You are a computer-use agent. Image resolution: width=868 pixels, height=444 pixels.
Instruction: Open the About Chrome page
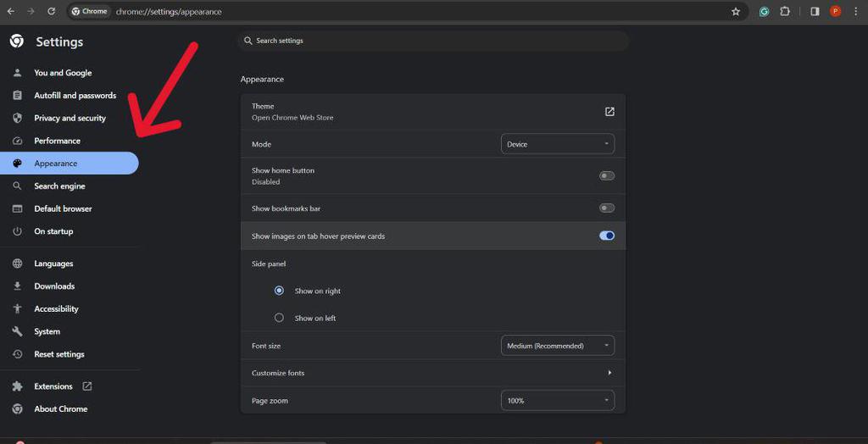pos(60,409)
